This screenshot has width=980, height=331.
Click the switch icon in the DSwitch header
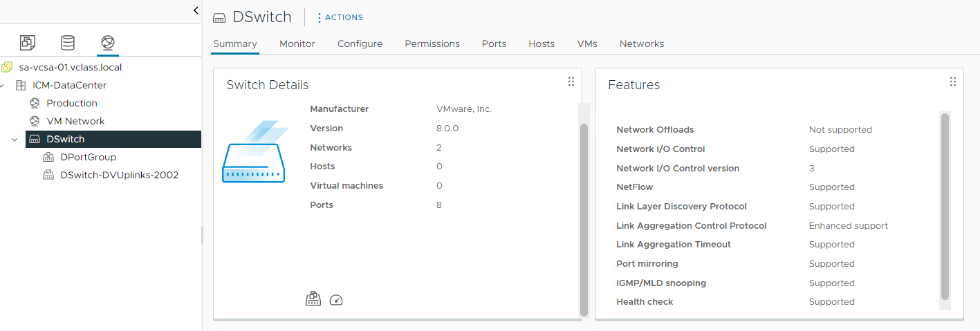[x=219, y=17]
